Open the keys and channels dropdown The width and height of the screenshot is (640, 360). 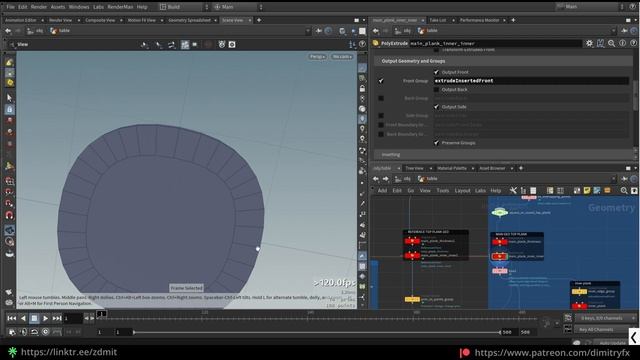coord(606,318)
